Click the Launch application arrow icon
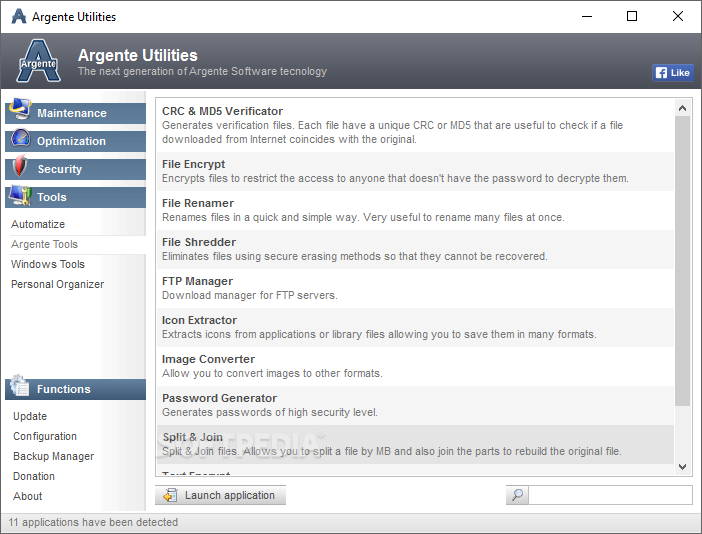This screenshot has width=702, height=534. tap(170, 495)
